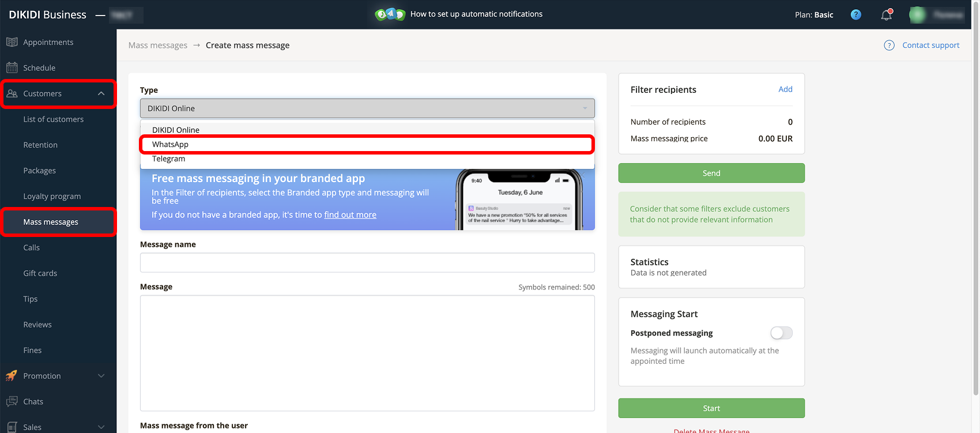
Task: Choose Telegram from the Type list
Action: click(367, 159)
